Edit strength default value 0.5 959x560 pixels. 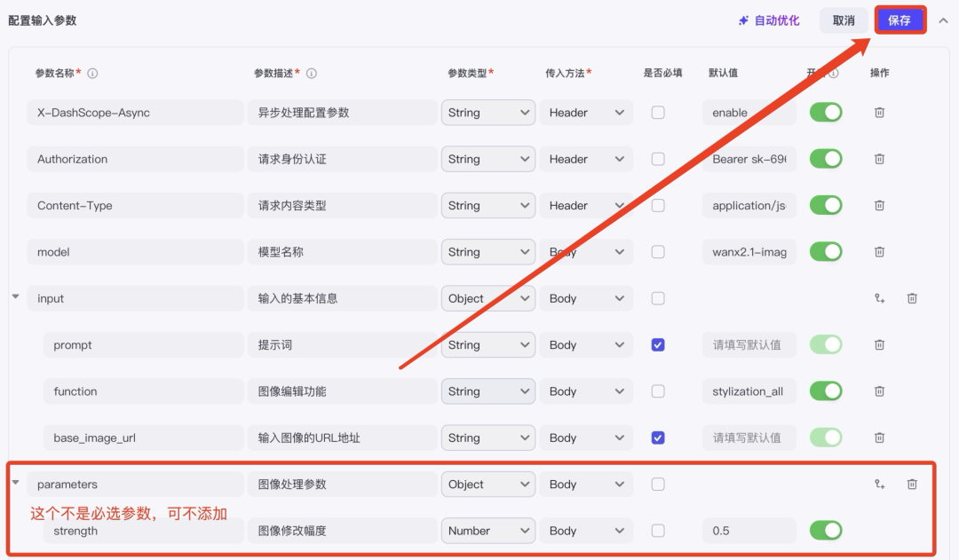(x=749, y=531)
